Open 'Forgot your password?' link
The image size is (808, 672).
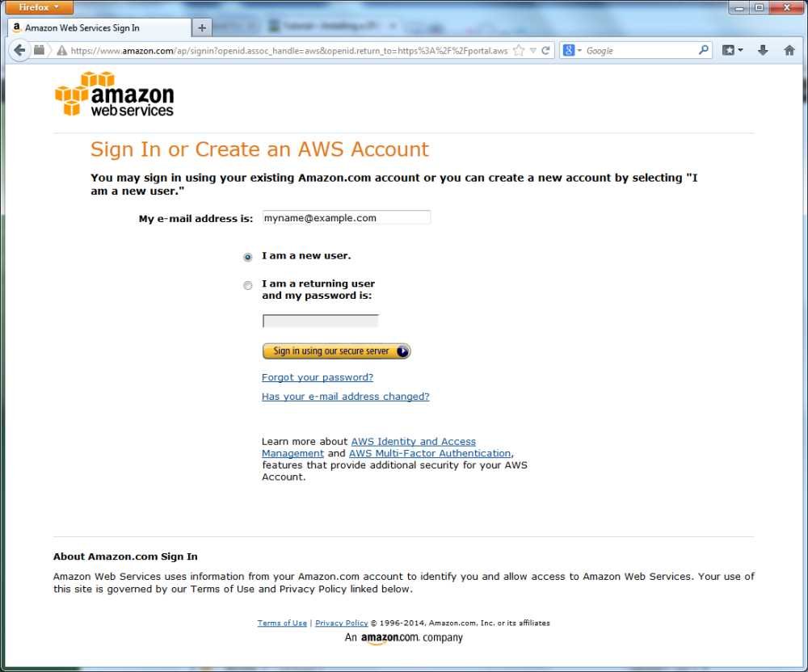318,377
